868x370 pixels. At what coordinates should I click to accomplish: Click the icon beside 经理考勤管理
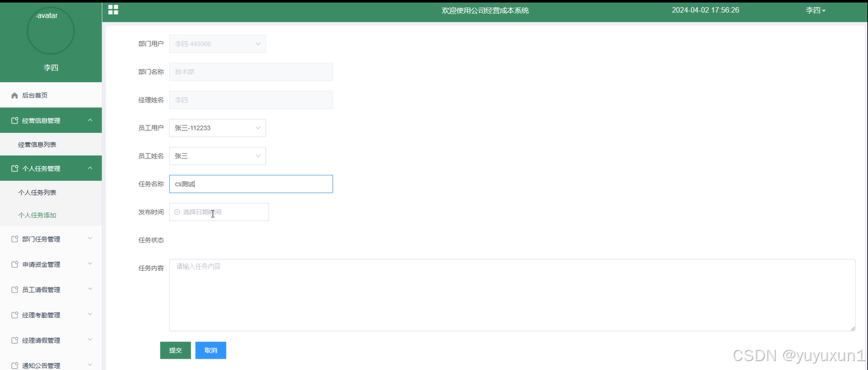[15, 315]
